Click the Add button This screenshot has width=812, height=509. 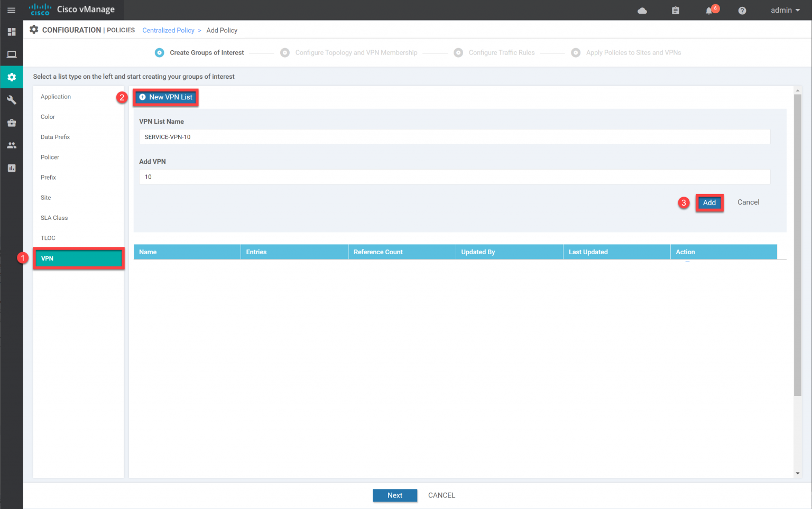709,202
